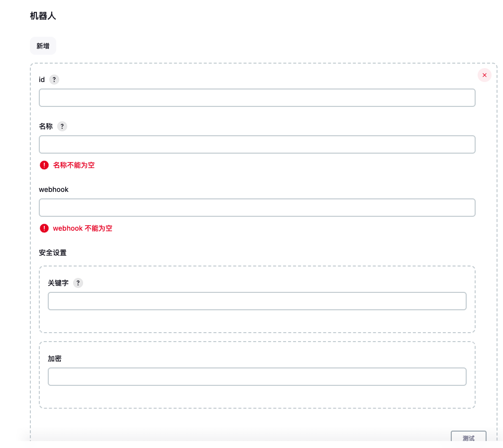Click the 安全设置 section label

click(53, 253)
